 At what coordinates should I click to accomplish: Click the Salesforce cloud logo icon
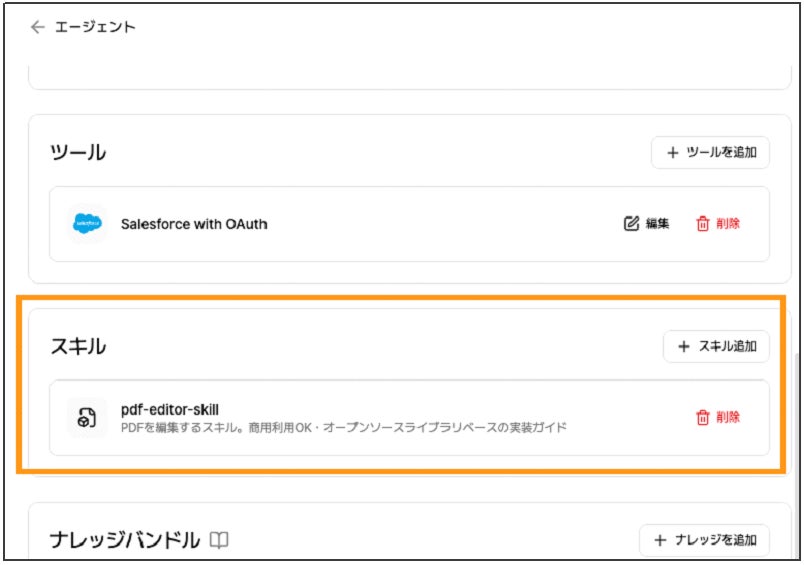coord(87,224)
